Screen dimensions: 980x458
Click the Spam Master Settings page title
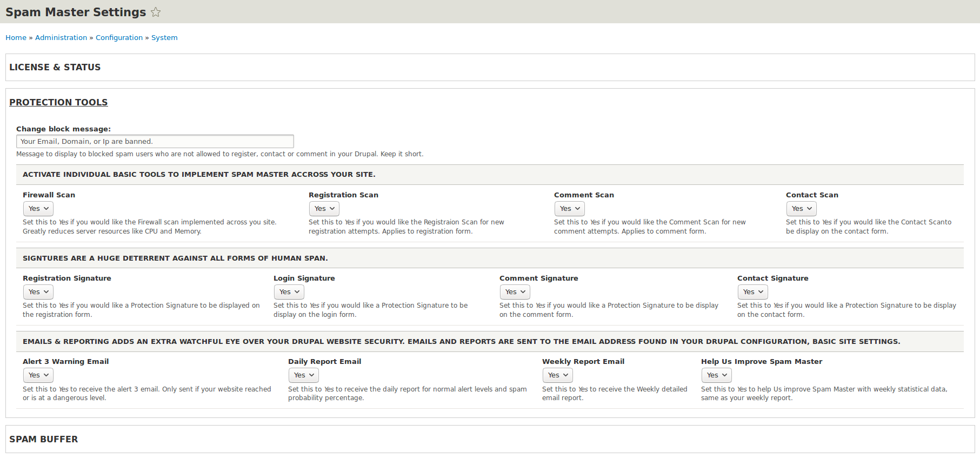pyautogui.click(x=76, y=12)
